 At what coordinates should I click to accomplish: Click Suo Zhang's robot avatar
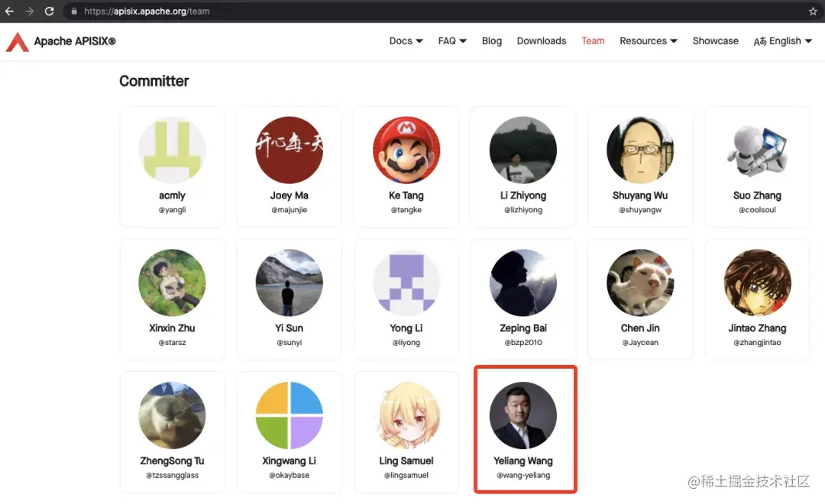click(x=757, y=150)
